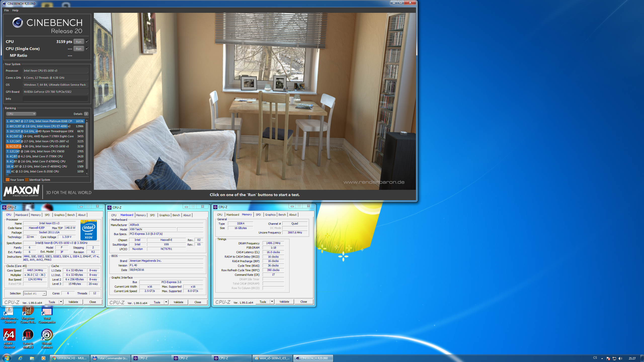644x362 pixels.
Task: Click Close button in CPU-Z CPU window
Action: coord(93,302)
